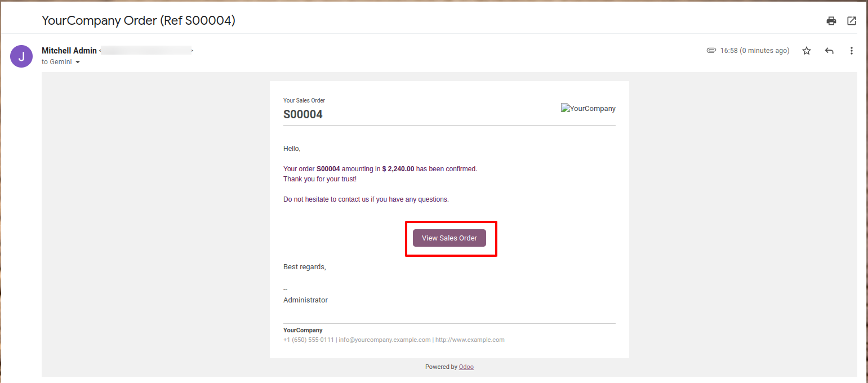Viewport: 868px width, 383px height.
Task: Click the 'Thank you for your trust!' line
Action: pos(320,179)
